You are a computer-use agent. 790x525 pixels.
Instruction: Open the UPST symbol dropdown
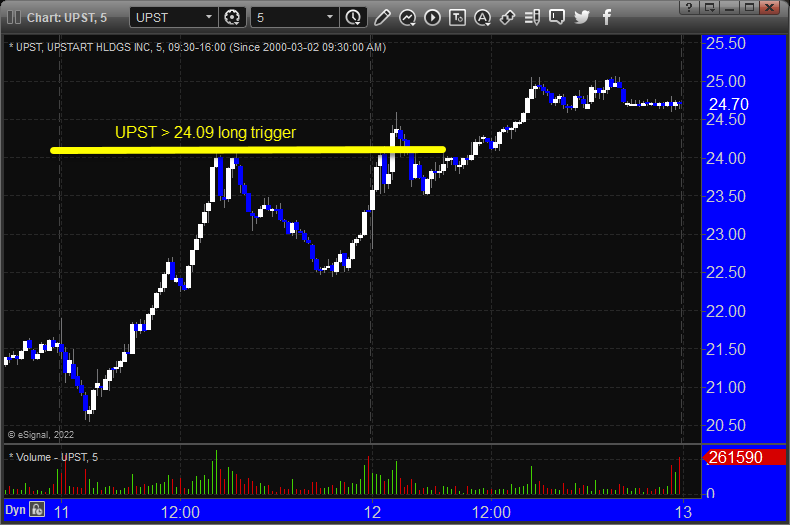click(174, 18)
